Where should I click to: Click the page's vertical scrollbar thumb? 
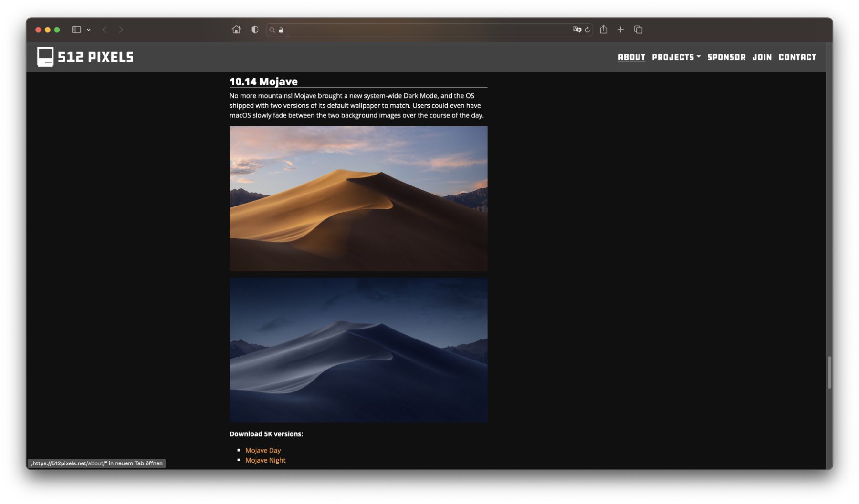pos(829,372)
